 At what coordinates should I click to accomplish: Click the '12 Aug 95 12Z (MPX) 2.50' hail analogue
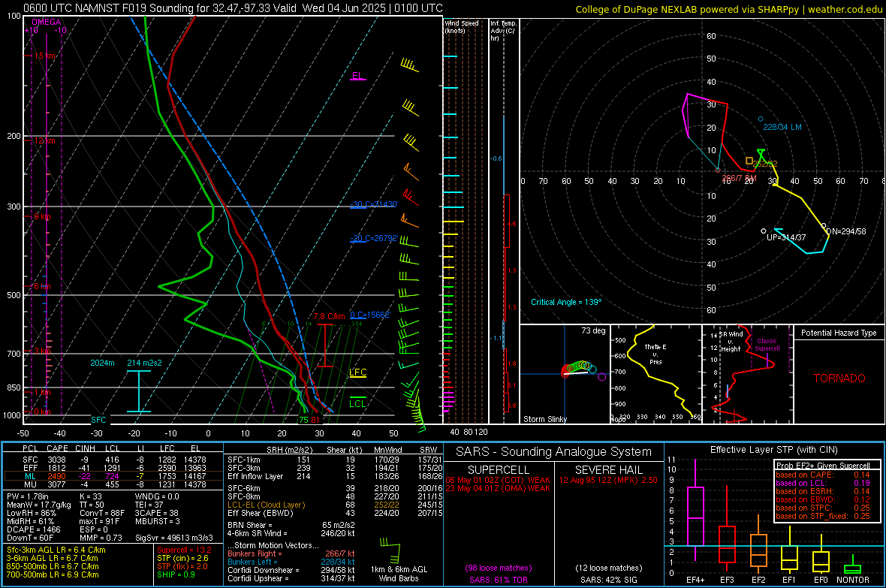tap(608, 480)
